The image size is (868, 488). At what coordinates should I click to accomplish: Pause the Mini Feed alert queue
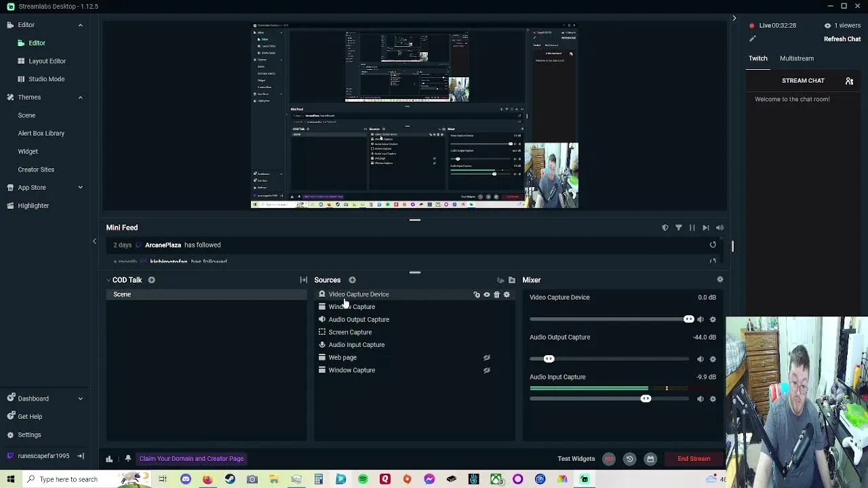[x=692, y=228]
